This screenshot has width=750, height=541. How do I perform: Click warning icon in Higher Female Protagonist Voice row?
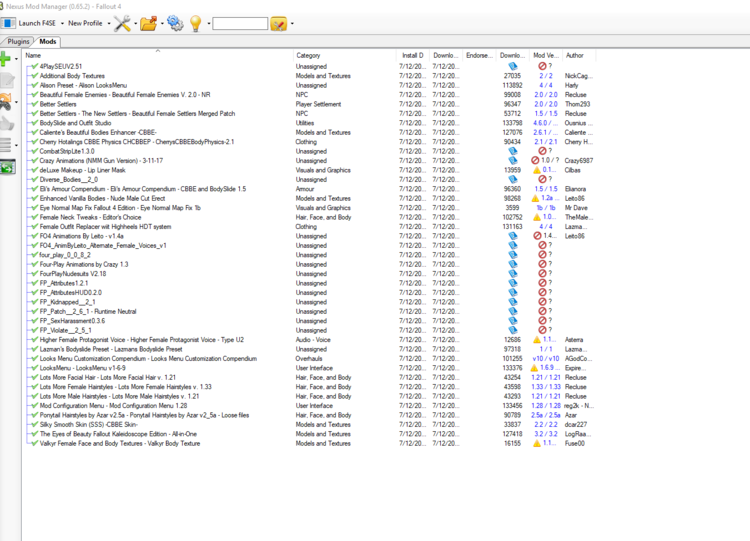pos(537,340)
